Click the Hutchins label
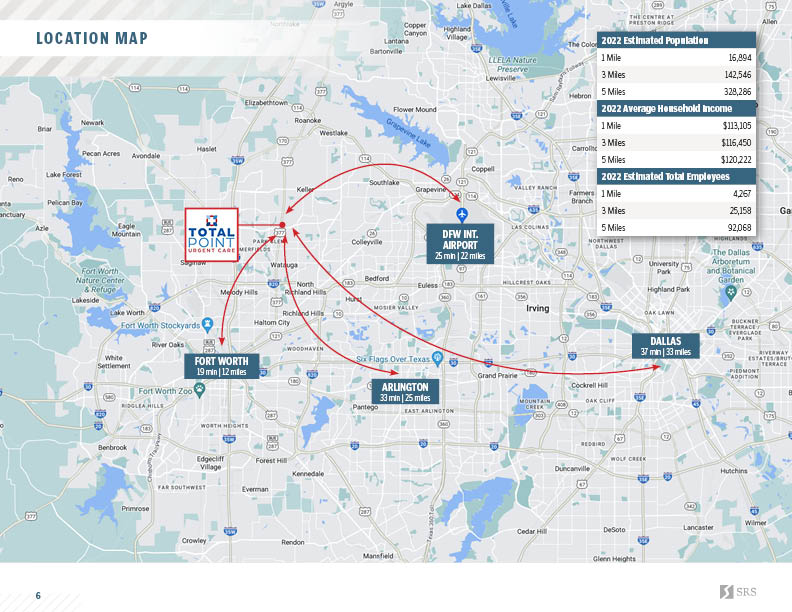792x612 pixels. (x=734, y=471)
